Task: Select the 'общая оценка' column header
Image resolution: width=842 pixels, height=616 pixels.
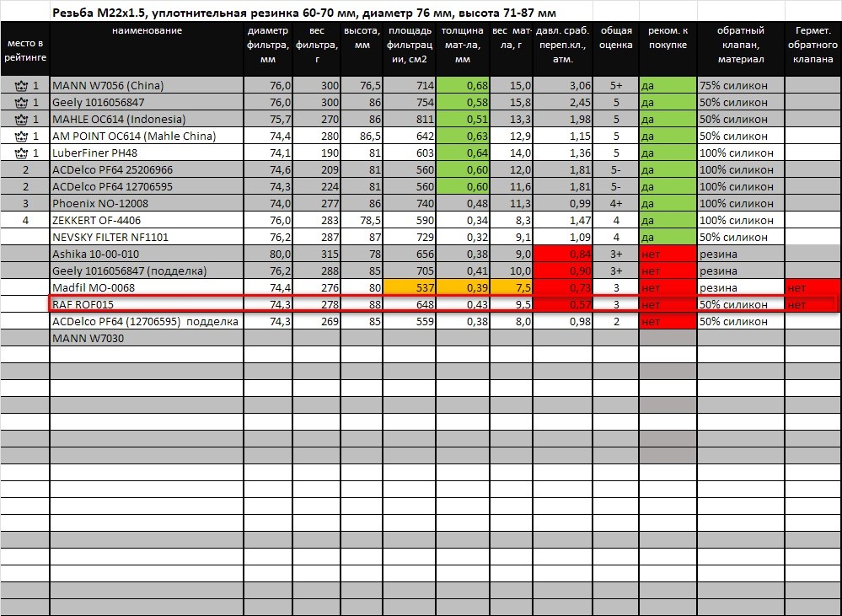Action: [615, 38]
